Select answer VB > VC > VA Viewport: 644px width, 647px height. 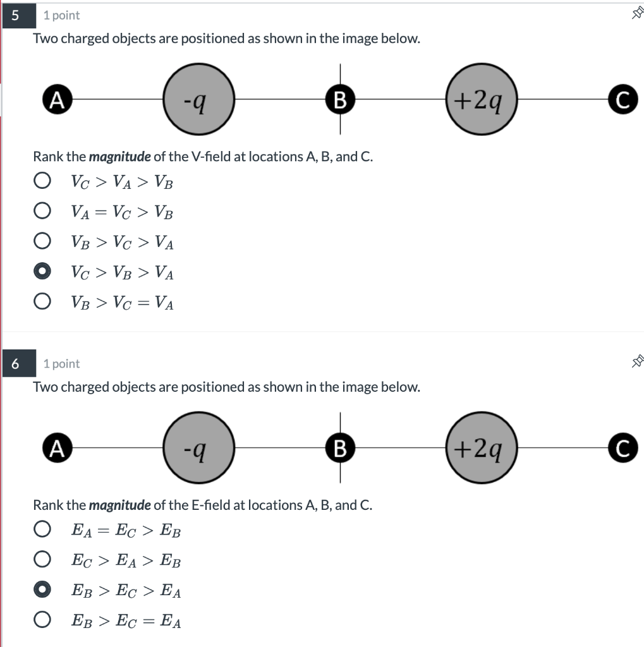[x=42, y=241]
